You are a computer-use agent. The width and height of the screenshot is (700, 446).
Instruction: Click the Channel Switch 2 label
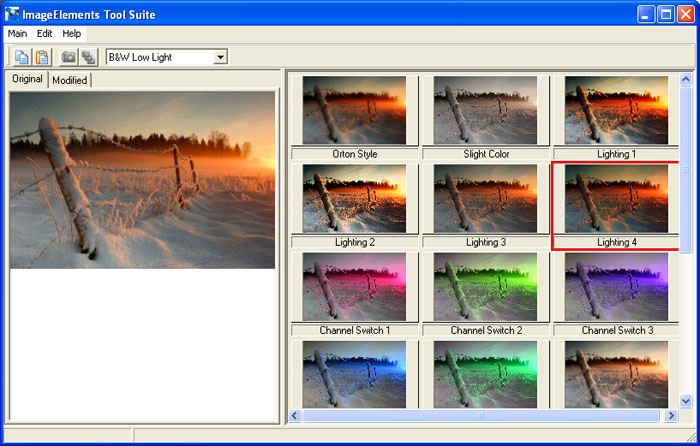486,330
